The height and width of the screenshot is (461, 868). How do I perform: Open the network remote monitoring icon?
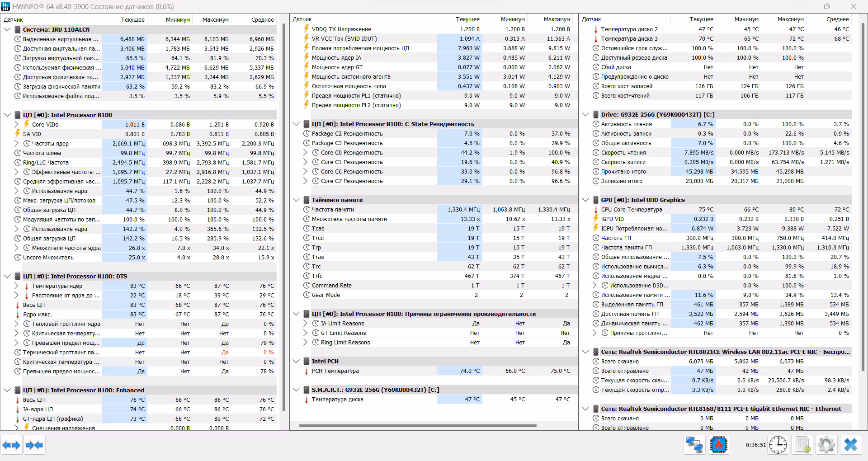pyautogui.click(x=694, y=445)
